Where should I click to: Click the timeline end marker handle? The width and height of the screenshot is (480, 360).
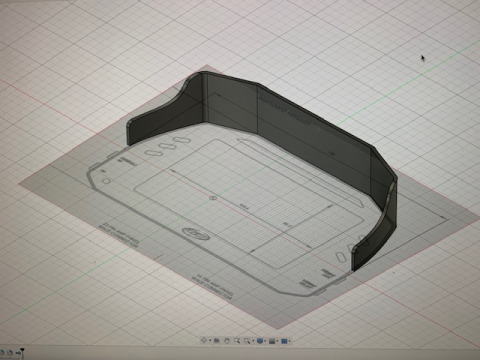point(23,352)
